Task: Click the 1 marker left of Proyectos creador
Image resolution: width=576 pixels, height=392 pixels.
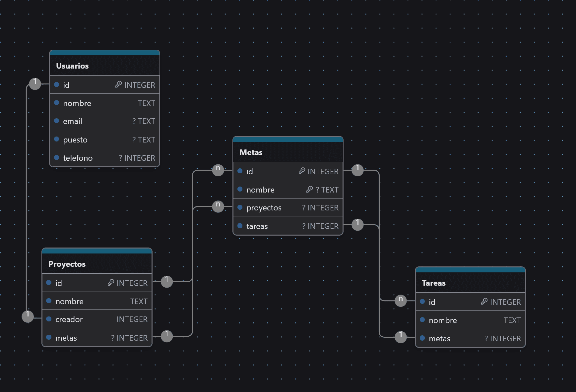Action: (28, 316)
